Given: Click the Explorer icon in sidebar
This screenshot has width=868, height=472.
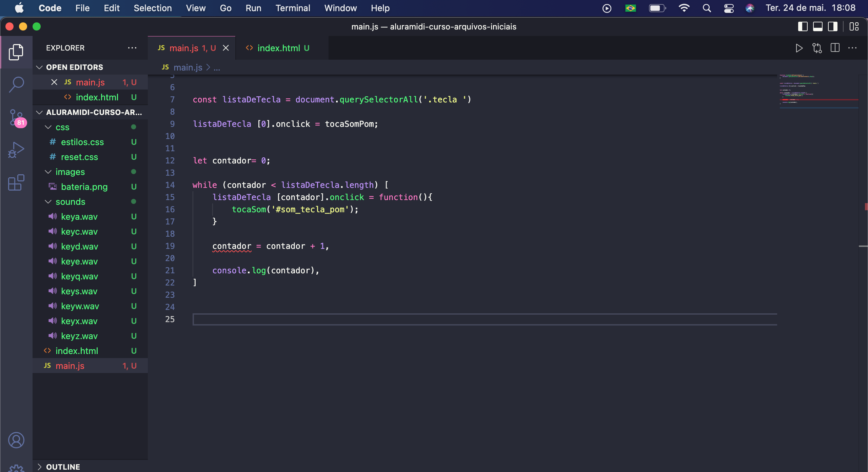Looking at the screenshot, I should tap(16, 52).
